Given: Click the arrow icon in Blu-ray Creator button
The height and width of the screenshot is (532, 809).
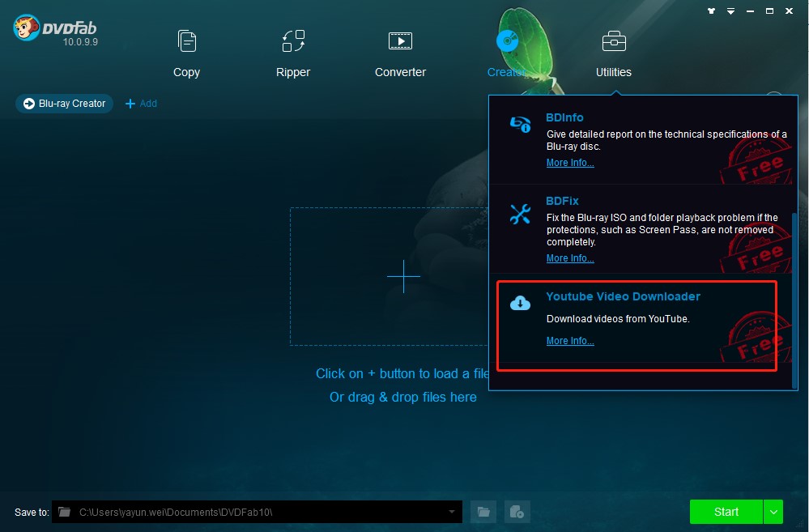Looking at the screenshot, I should (29, 103).
